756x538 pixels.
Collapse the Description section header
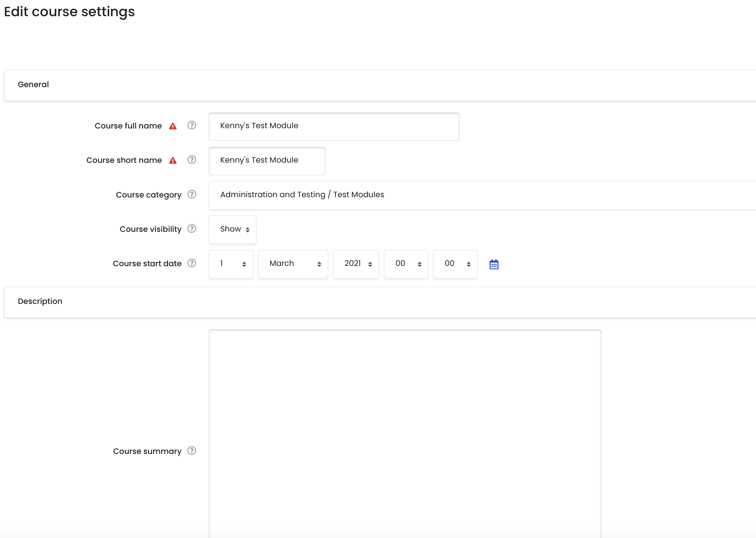380,302
